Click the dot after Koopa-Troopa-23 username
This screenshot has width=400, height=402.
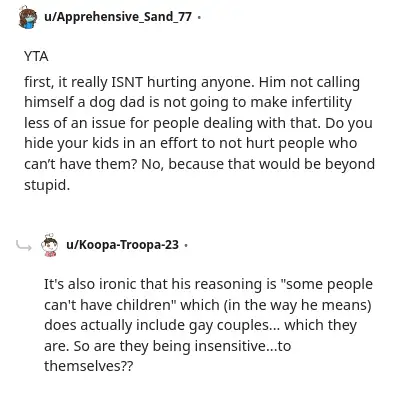(186, 246)
